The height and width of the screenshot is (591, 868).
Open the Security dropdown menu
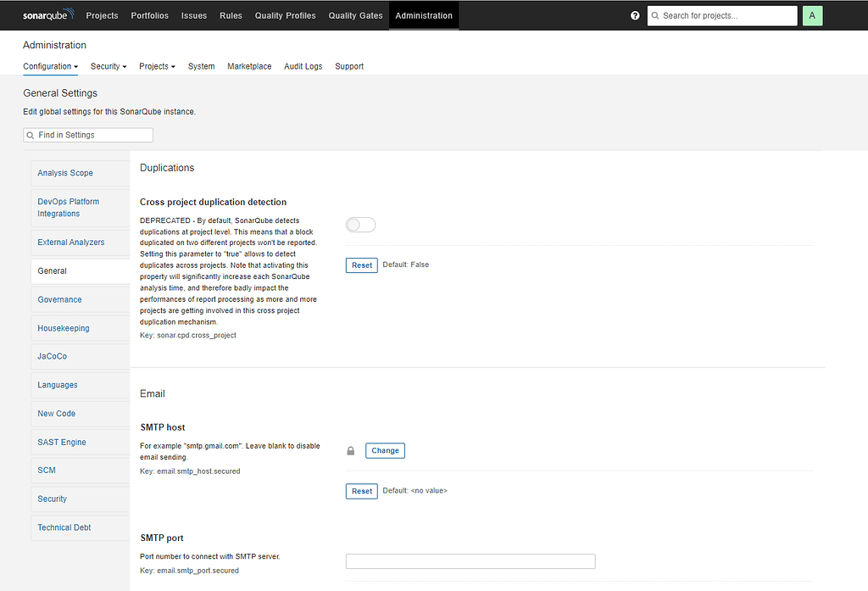coord(108,66)
